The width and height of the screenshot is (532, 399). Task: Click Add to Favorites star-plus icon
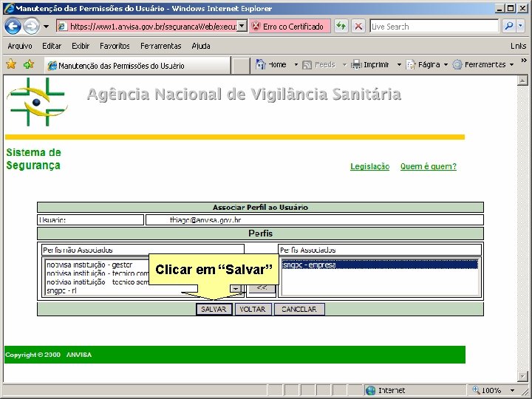(x=29, y=64)
